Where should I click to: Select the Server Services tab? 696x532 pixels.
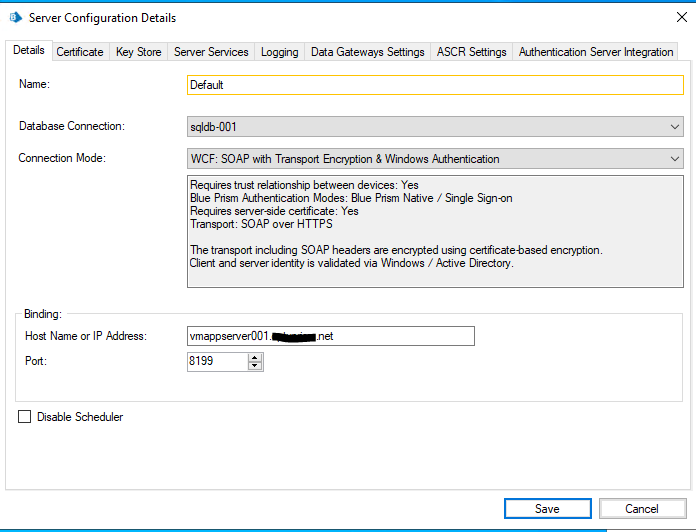pyautogui.click(x=211, y=52)
